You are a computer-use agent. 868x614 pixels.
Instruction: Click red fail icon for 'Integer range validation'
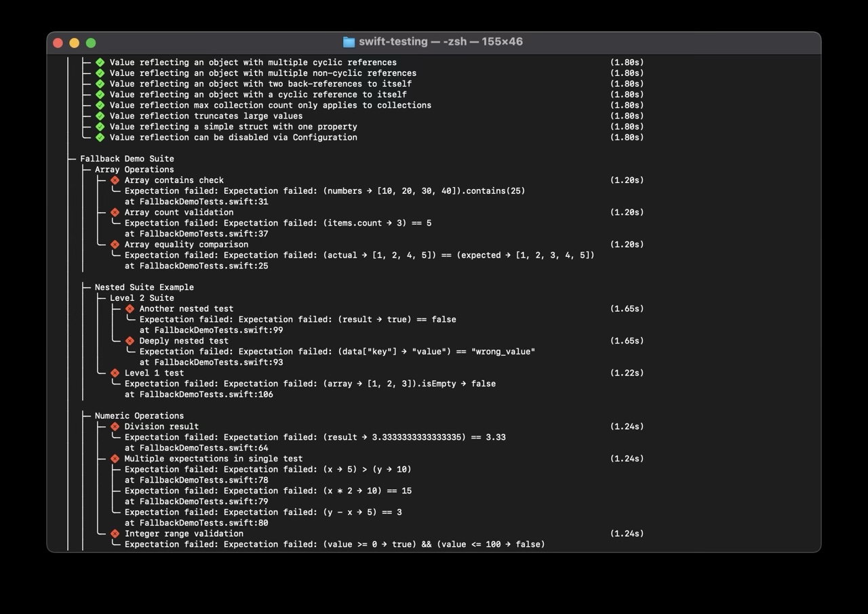point(115,534)
